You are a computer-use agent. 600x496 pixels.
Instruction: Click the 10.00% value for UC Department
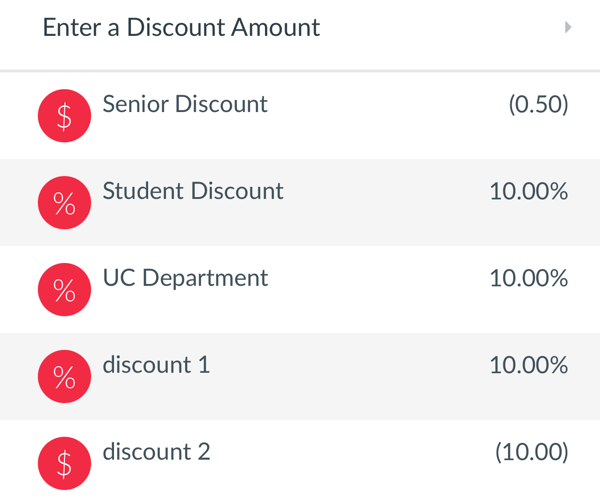coord(529,278)
